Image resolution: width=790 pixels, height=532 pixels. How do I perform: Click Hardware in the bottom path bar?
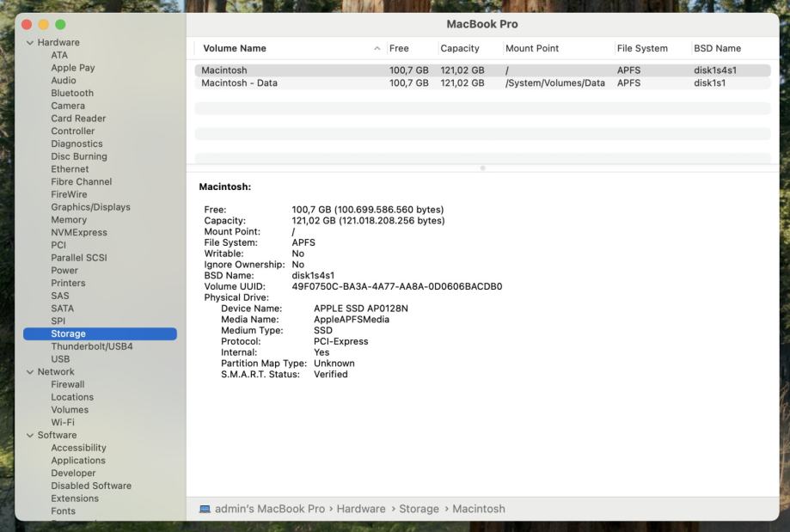click(361, 509)
